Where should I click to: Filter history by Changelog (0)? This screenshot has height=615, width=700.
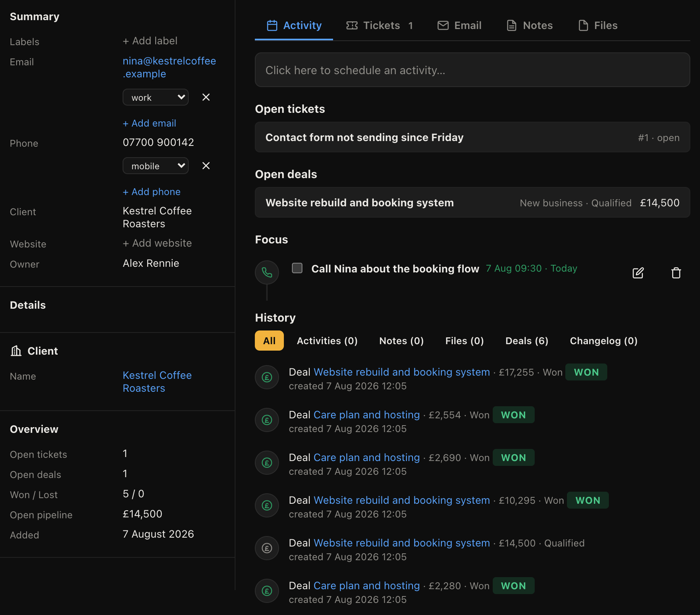tap(604, 341)
